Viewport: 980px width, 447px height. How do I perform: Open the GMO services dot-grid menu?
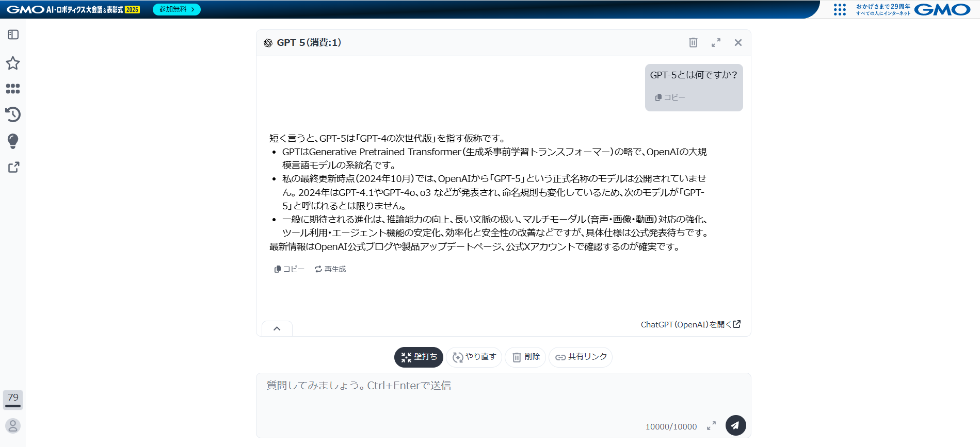tap(840, 9)
